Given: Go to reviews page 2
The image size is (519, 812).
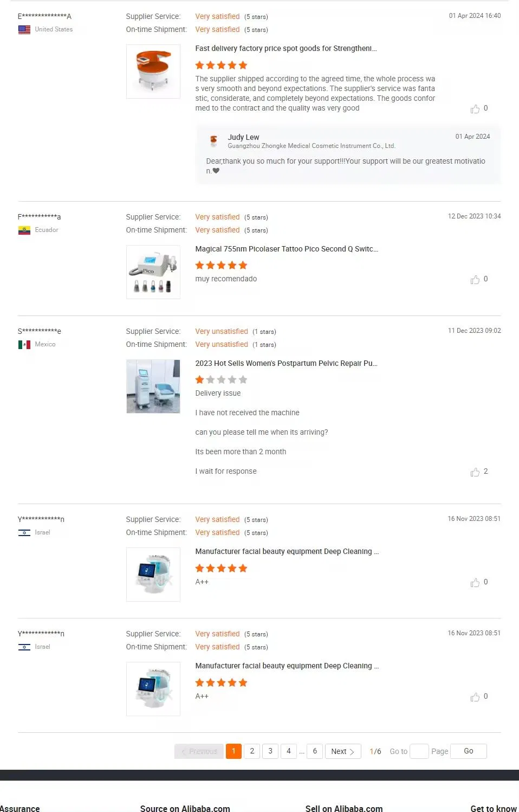Looking at the screenshot, I should [252, 751].
